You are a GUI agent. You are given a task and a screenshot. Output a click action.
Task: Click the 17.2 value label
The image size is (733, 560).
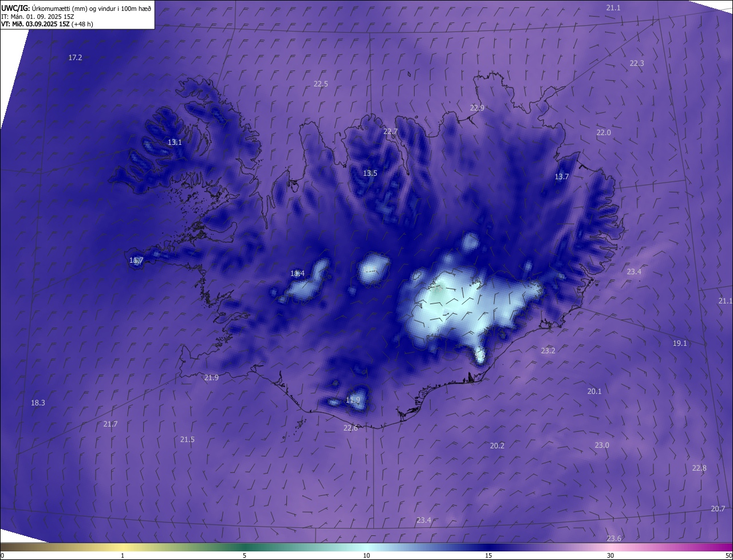coord(75,58)
